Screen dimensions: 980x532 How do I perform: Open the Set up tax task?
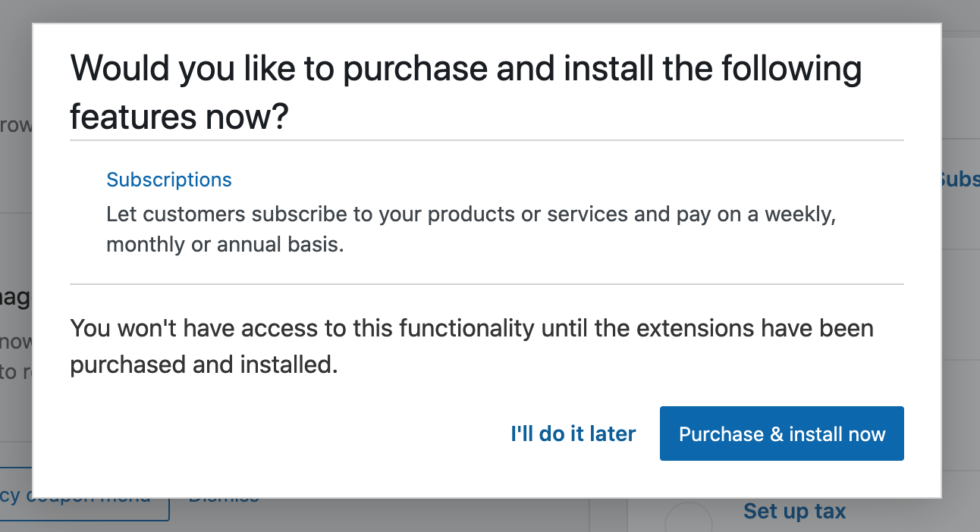(x=794, y=512)
